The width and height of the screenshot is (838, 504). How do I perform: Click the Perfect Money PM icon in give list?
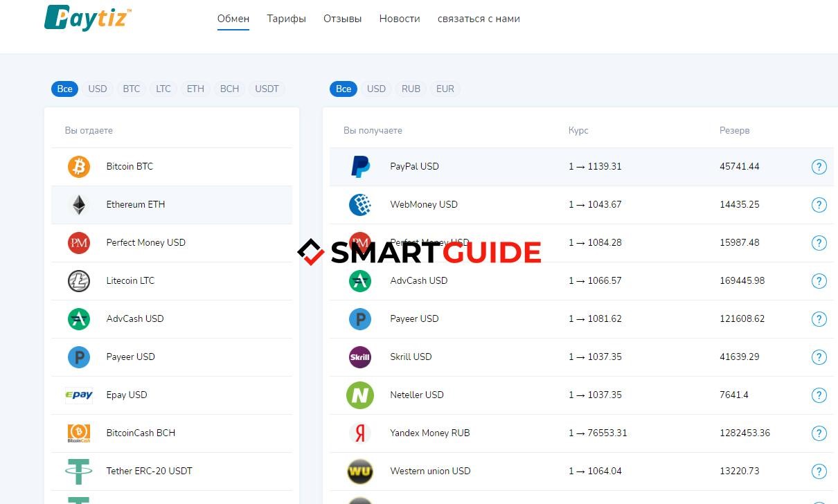tap(79, 243)
